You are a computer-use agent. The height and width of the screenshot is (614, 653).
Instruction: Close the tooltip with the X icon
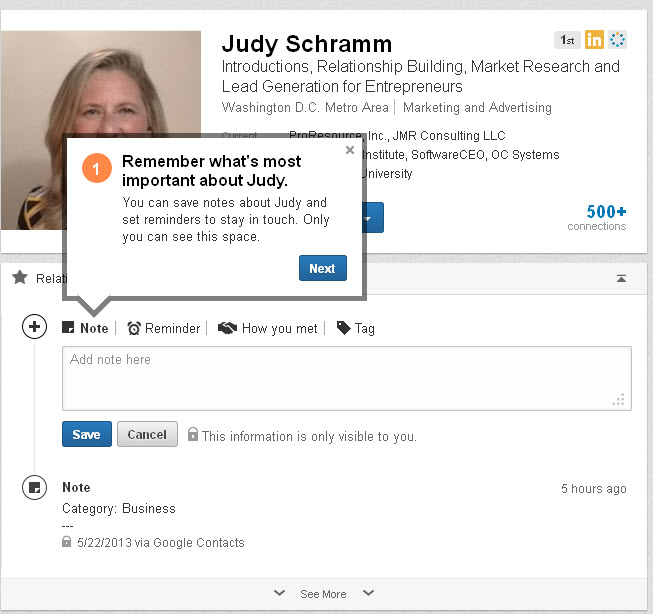coord(350,150)
